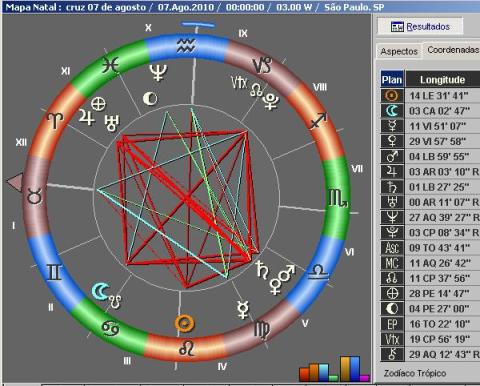480x386 pixels.
Task: Click the Sun glyph in the chart wheel
Action: tap(184, 323)
